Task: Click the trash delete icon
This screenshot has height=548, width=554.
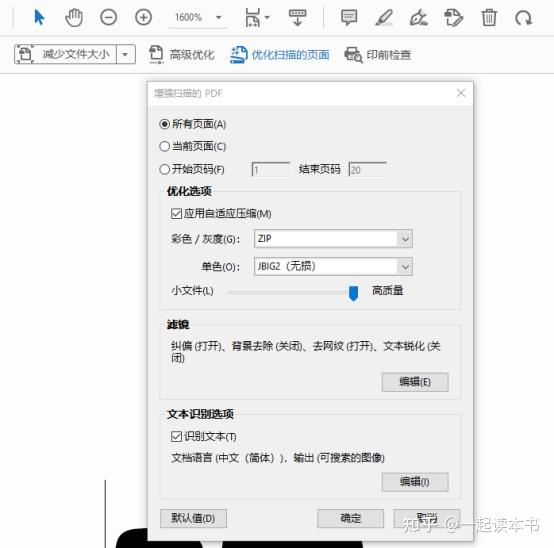Action: point(489,17)
